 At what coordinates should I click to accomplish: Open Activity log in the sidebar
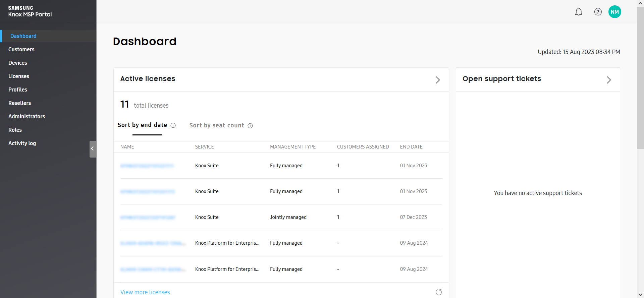pyautogui.click(x=22, y=143)
